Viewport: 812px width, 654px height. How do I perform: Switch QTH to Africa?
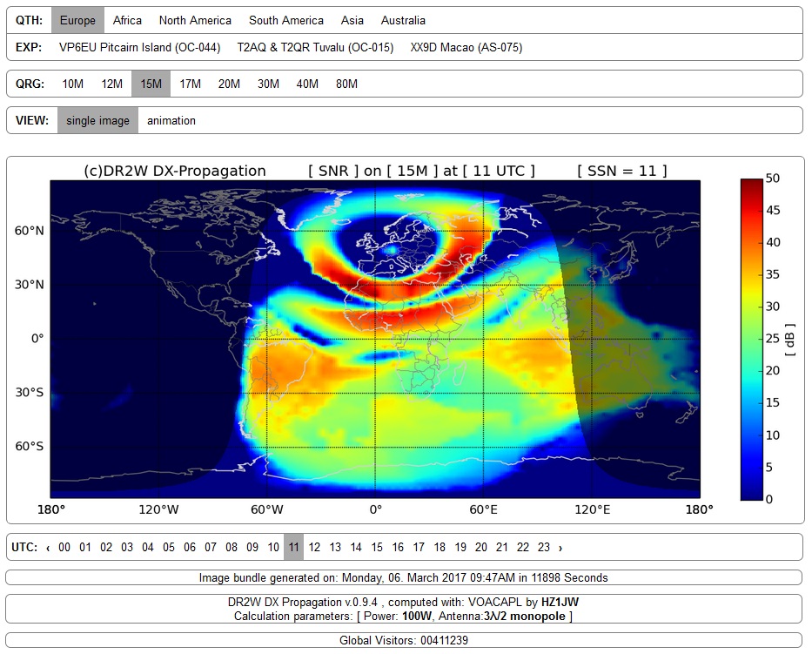pyautogui.click(x=127, y=20)
